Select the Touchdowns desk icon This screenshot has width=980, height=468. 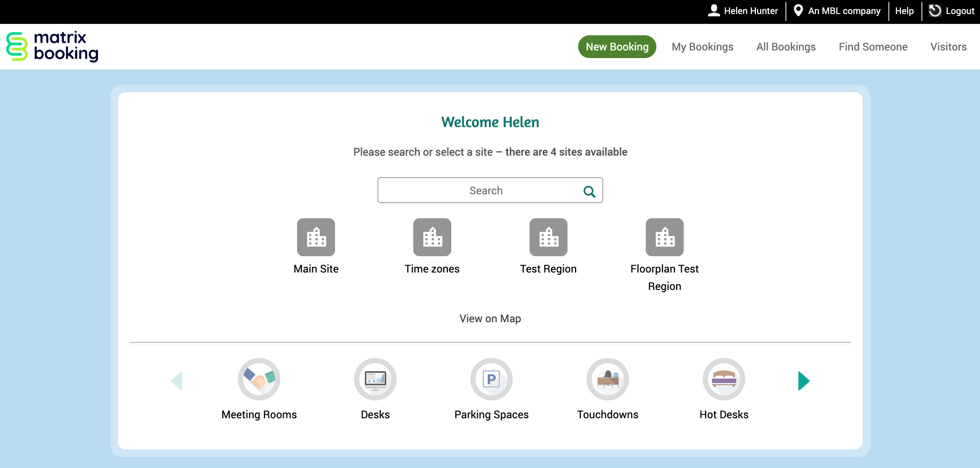[x=607, y=379]
